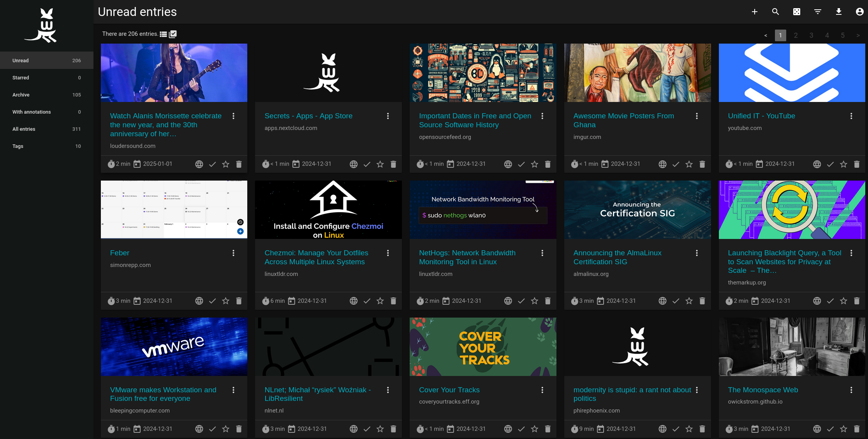Screen dimensions: 868x439
Task: Open All entries in sidebar
Action: pyautogui.click(x=47, y=129)
